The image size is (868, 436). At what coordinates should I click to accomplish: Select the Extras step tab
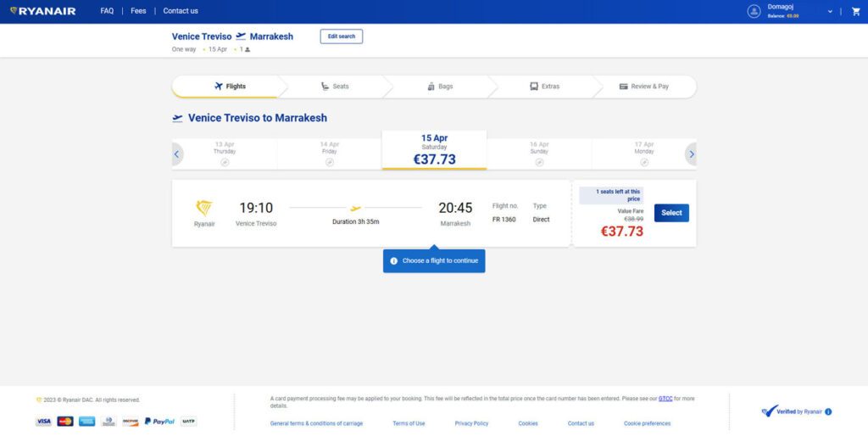point(545,87)
